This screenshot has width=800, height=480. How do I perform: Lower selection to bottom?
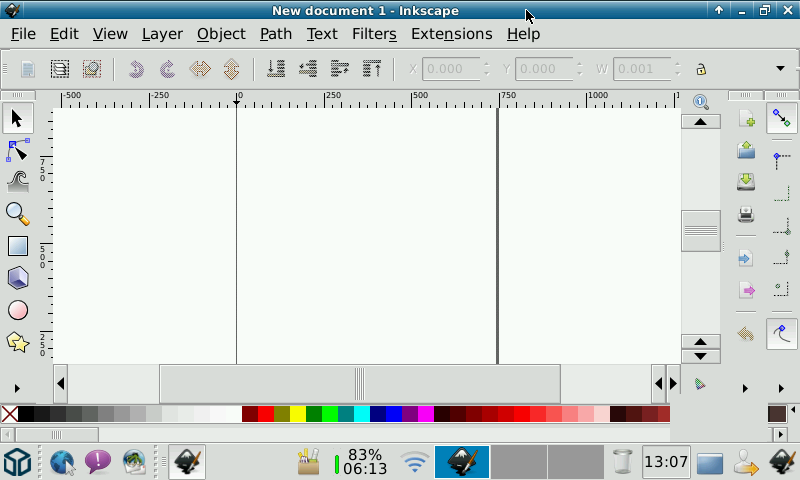pyautogui.click(x=276, y=69)
